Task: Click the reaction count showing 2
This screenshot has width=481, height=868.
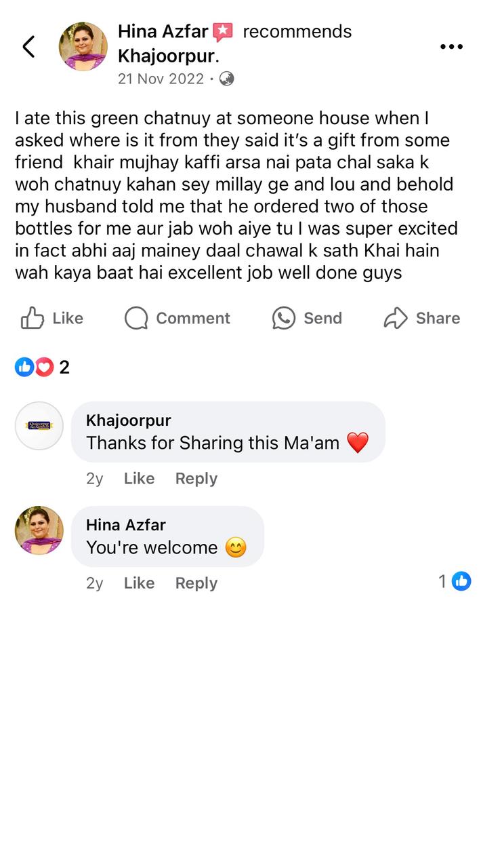Action: coord(62,367)
